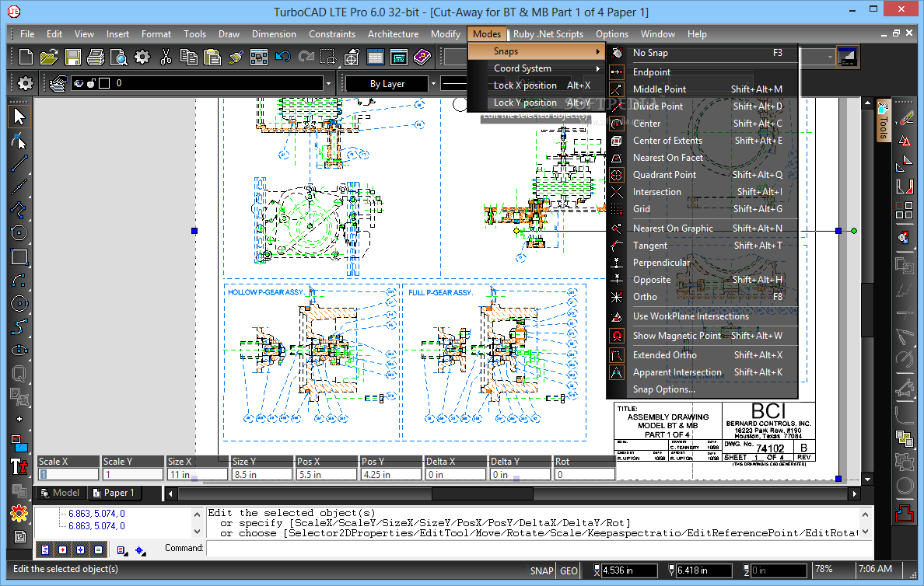Click the Rot value field

pos(585,474)
